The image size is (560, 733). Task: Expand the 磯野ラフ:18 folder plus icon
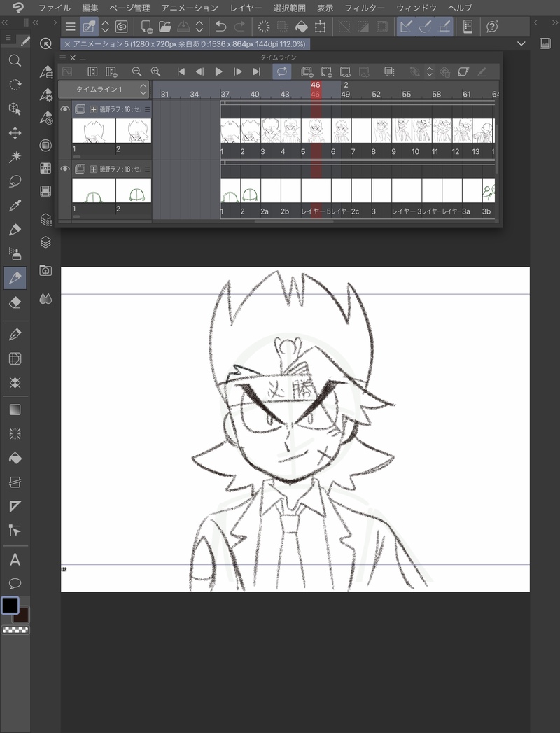point(94,169)
